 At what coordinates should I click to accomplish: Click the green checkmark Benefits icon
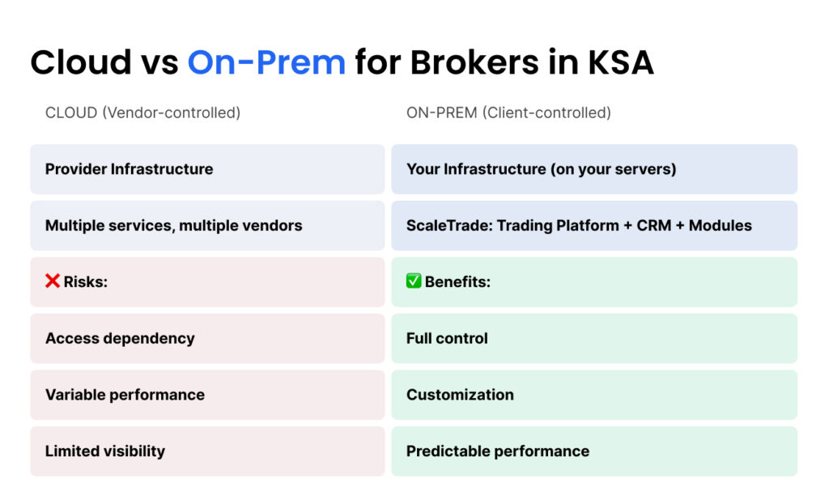[414, 282]
